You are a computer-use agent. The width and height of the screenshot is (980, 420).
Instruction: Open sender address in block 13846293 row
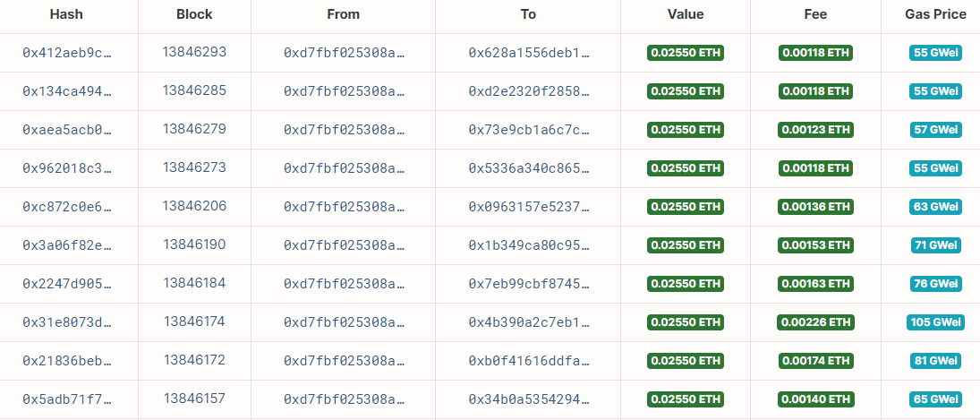tap(345, 53)
